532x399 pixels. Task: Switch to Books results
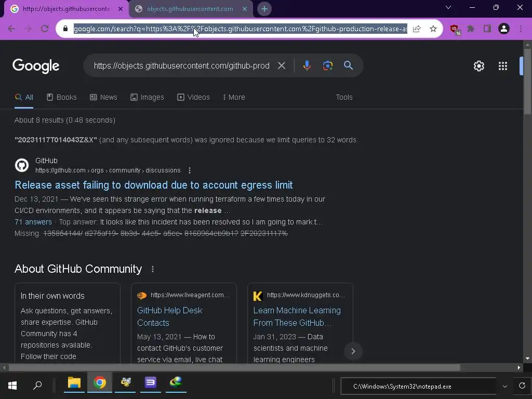pyautogui.click(x=62, y=97)
